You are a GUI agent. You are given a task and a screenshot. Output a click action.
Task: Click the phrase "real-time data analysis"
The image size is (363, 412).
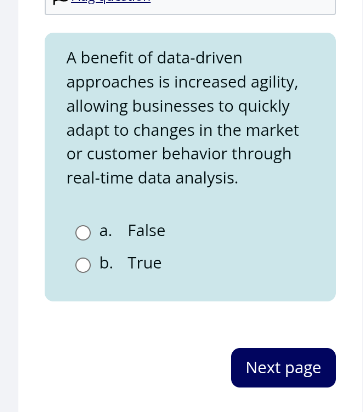click(x=151, y=178)
